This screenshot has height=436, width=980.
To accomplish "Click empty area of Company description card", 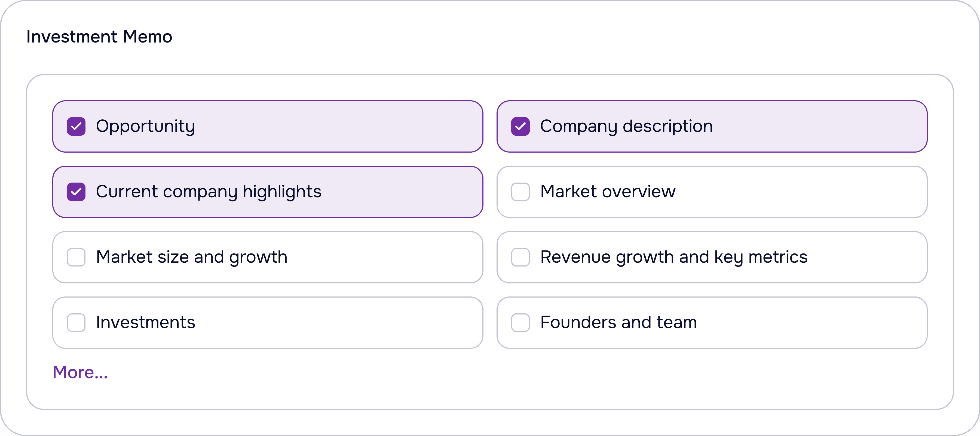I will pos(818,126).
